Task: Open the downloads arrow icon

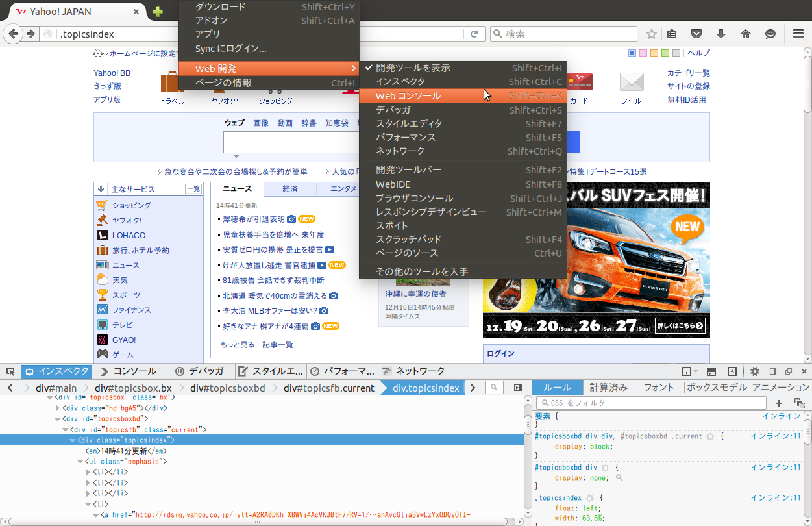Action: pos(720,34)
